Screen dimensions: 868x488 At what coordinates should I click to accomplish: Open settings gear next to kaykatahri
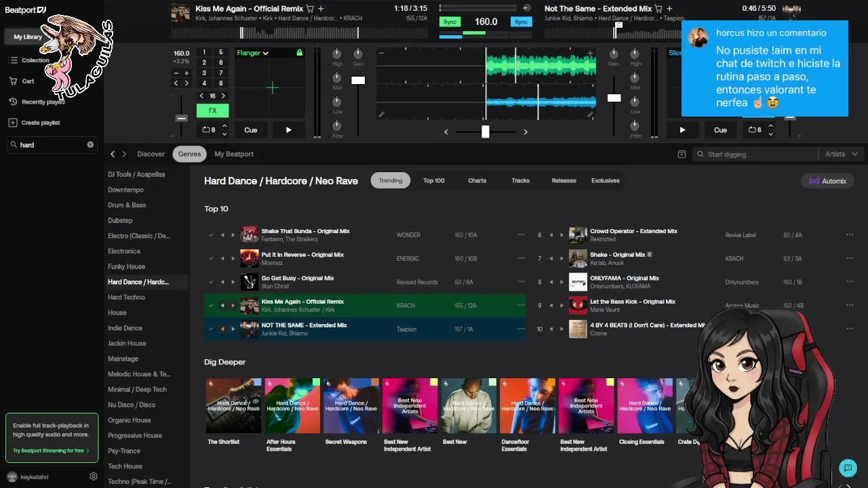[x=94, y=476]
